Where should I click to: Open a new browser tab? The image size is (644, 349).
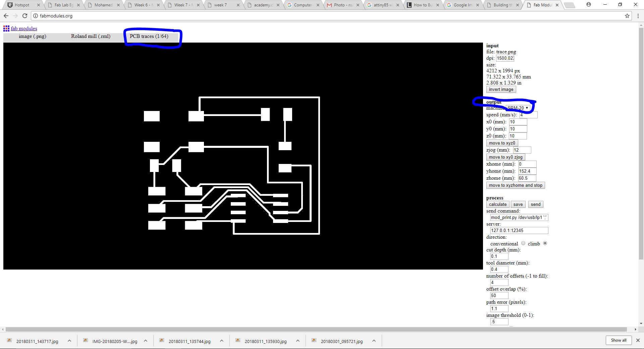point(569,5)
